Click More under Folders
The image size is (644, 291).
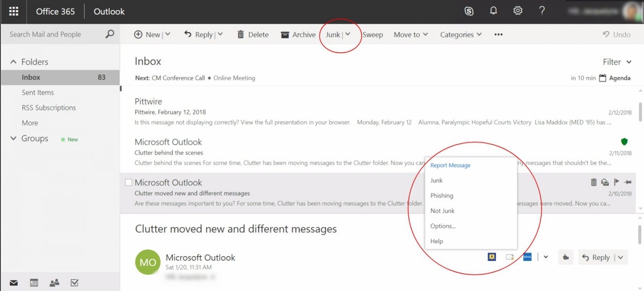click(30, 123)
